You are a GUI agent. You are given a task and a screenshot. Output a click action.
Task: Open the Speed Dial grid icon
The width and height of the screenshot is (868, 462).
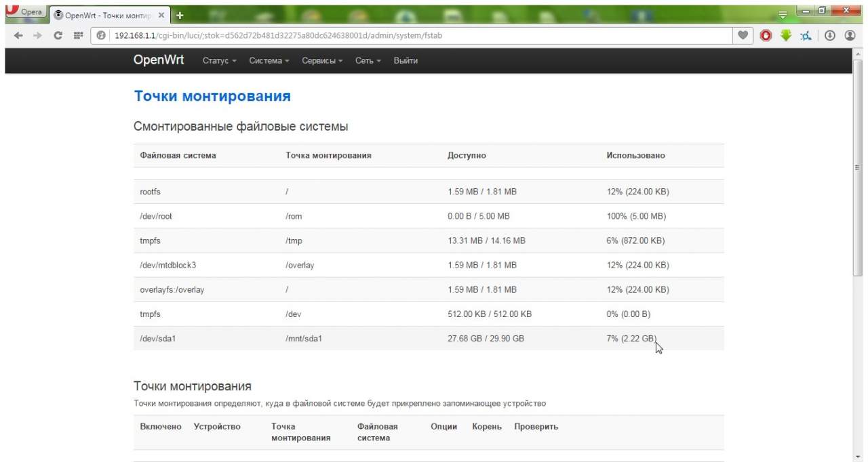point(78,35)
